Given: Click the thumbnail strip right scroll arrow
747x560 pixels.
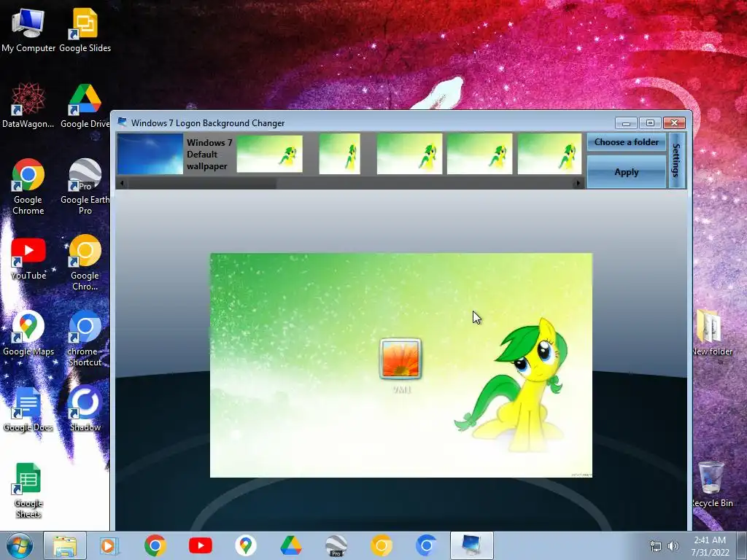Looking at the screenshot, I should (x=578, y=183).
